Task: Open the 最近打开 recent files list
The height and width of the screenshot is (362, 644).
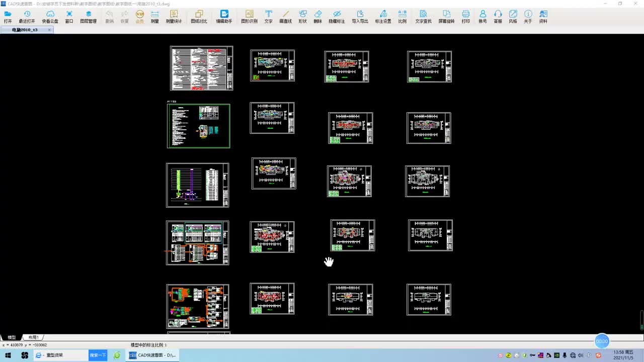Action: pyautogui.click(x=27, y=17)
